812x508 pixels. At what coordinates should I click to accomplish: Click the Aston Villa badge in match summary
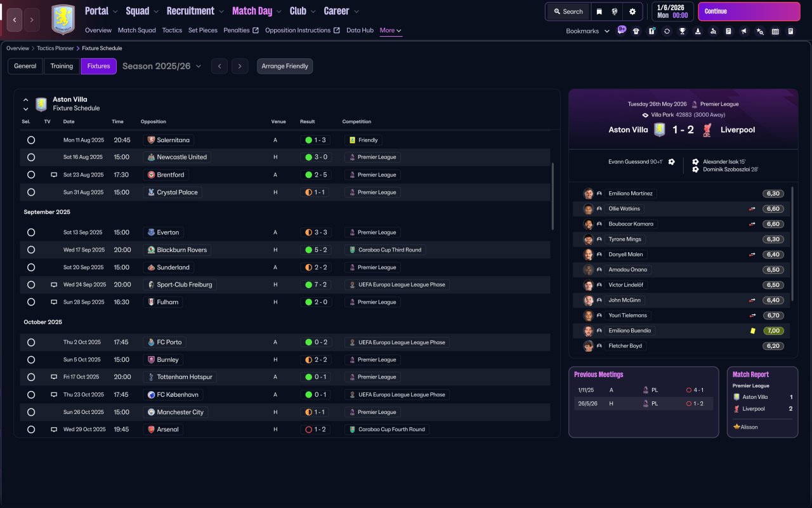[660, 130]
